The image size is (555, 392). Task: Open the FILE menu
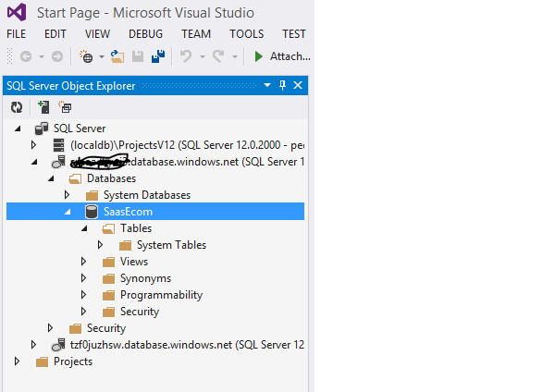[x=17, y=34]
